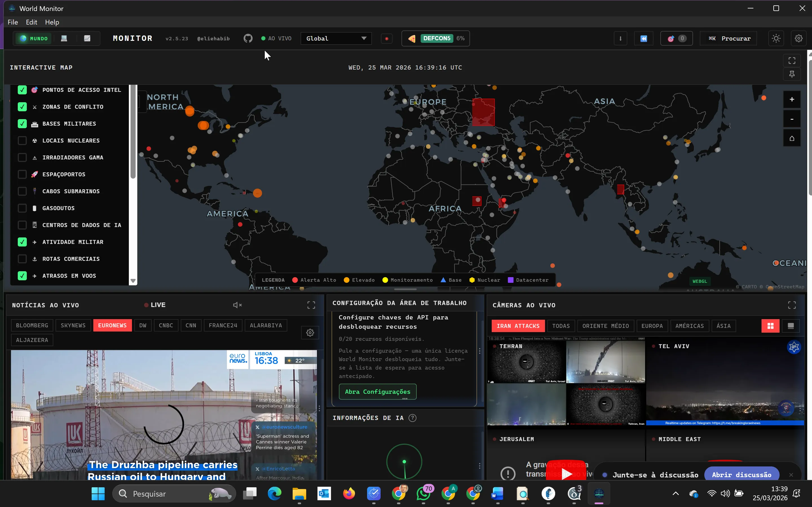Click the Abra Configurações button

[377, 391]
